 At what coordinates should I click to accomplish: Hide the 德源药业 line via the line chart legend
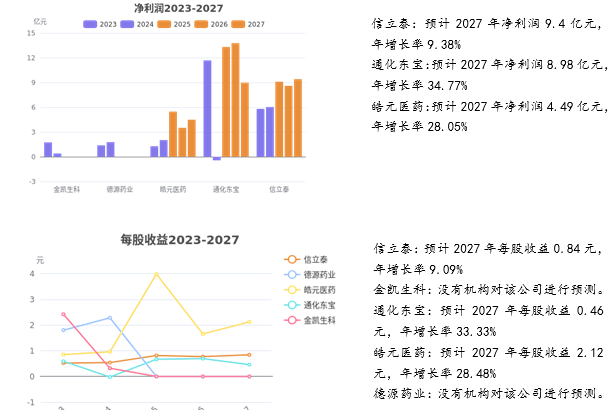point(310,275)
